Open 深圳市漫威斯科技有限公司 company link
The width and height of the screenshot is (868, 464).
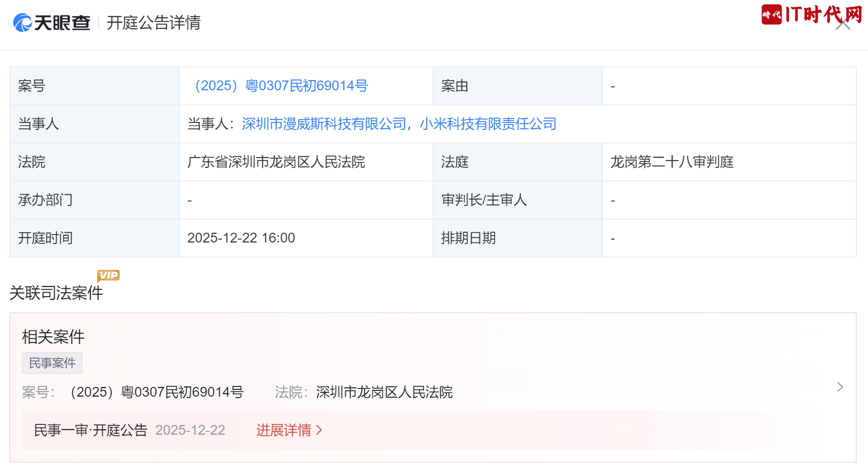(x=324, y=124)
